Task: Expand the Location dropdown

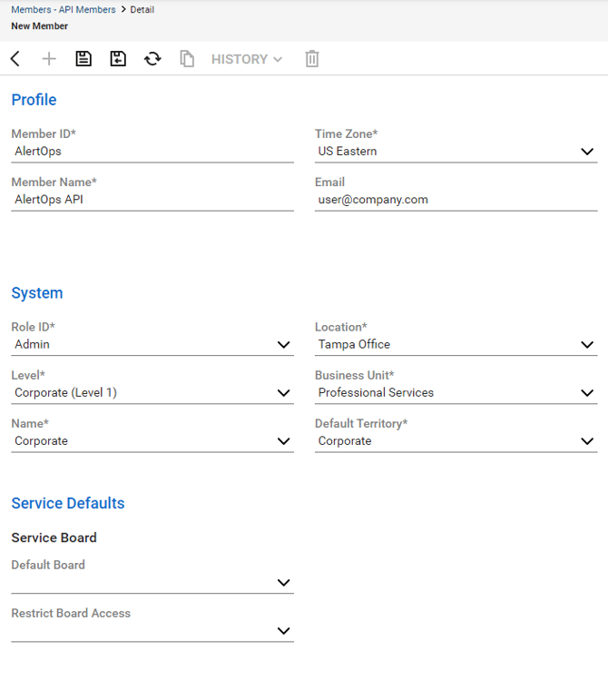Action: click(587, 345)
